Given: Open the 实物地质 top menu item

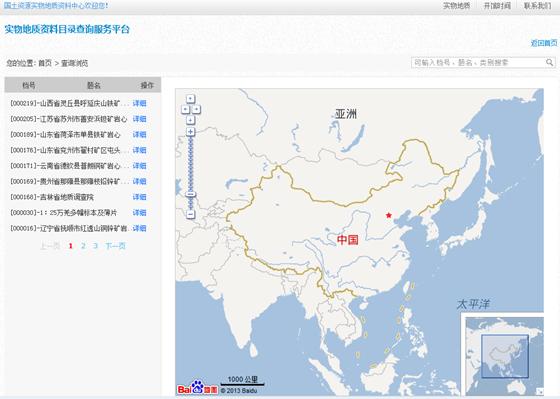Looking at the screenshot, I should pos(456,6).
